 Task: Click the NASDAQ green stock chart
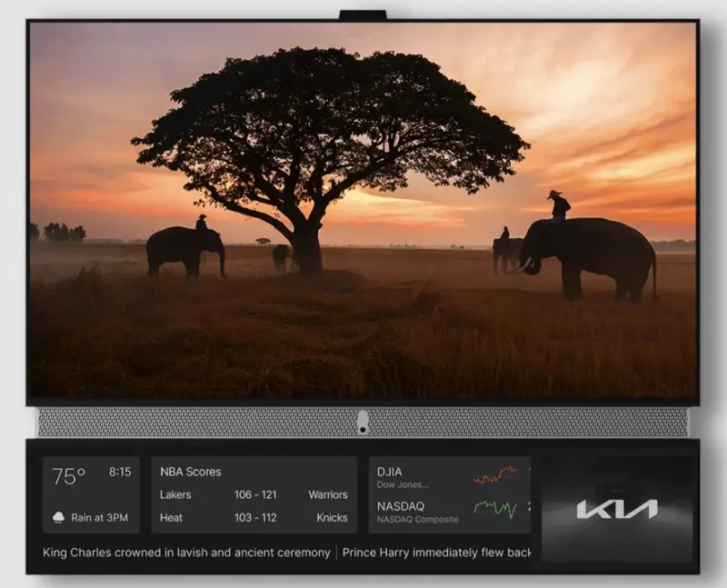tap(495, 508)
